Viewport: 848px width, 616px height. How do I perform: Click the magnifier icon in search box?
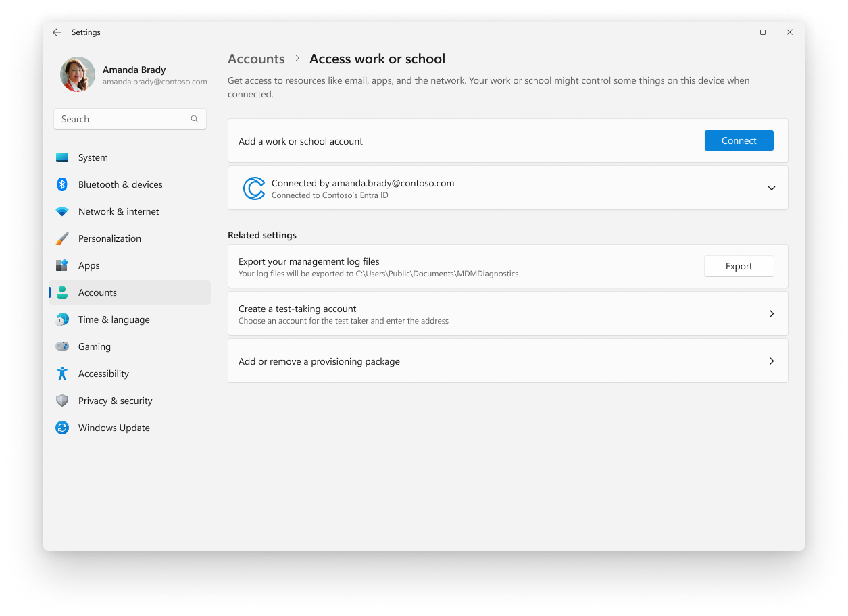pos(195,119)
